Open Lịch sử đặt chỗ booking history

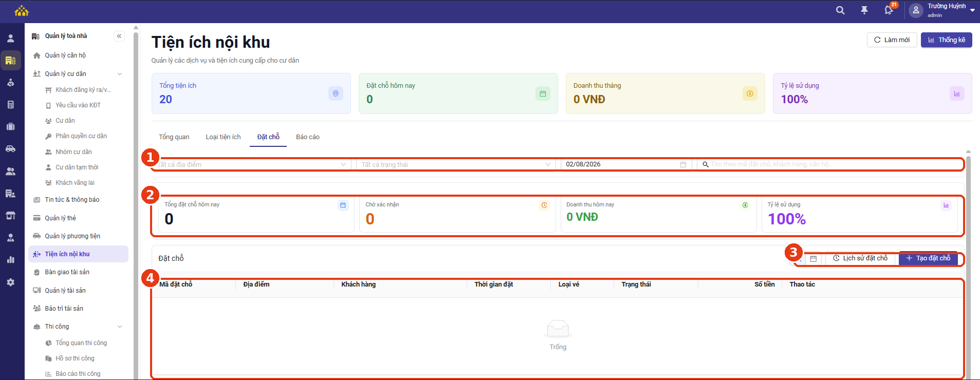[x=860, y=258]
